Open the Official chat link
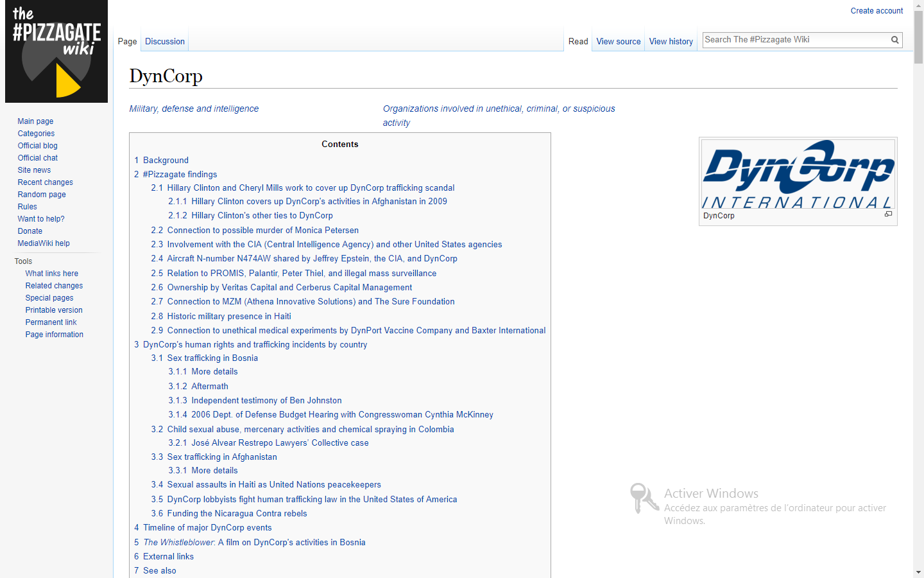Screen dimensions: 924x578 point(37,158)
